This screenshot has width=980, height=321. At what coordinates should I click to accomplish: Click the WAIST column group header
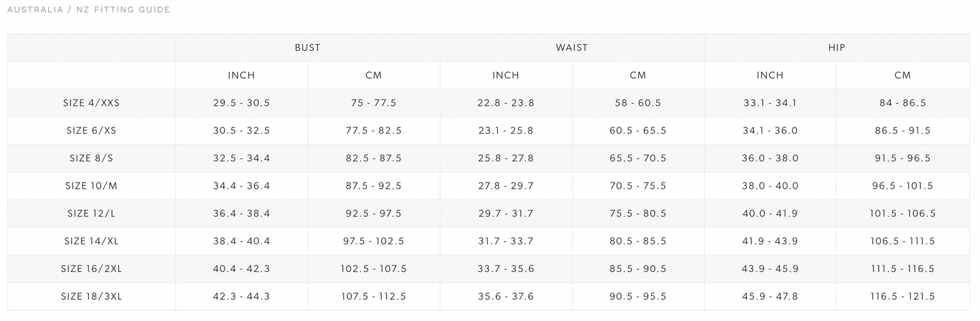[572, 48]
